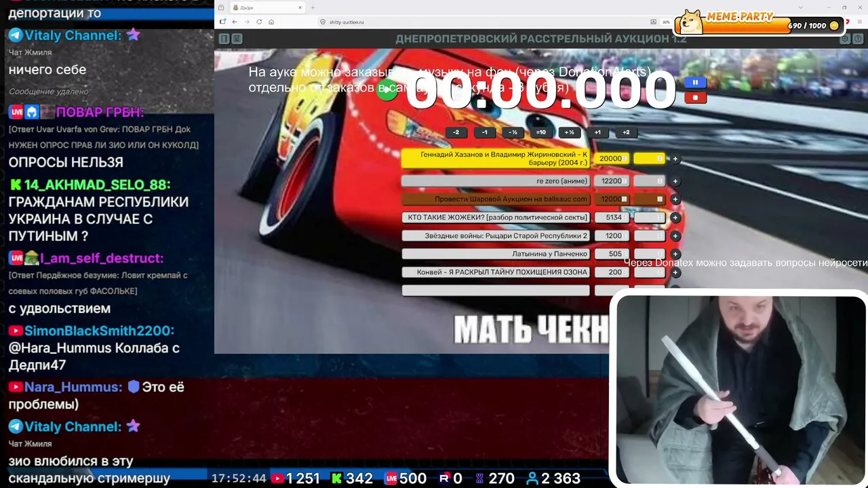This screenshot has width=868, height=488.
Task: Click the add-amount field in the Шаровой Аукцион row
Action: 650,199
